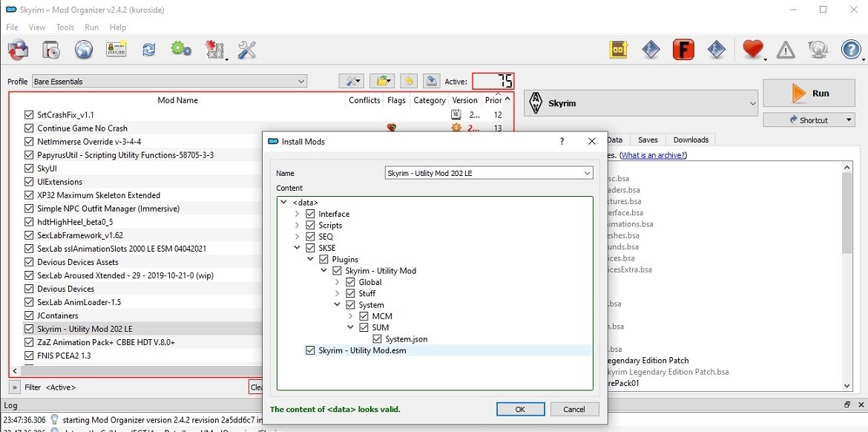Click the Install Mods question mark help

(562, 141)
